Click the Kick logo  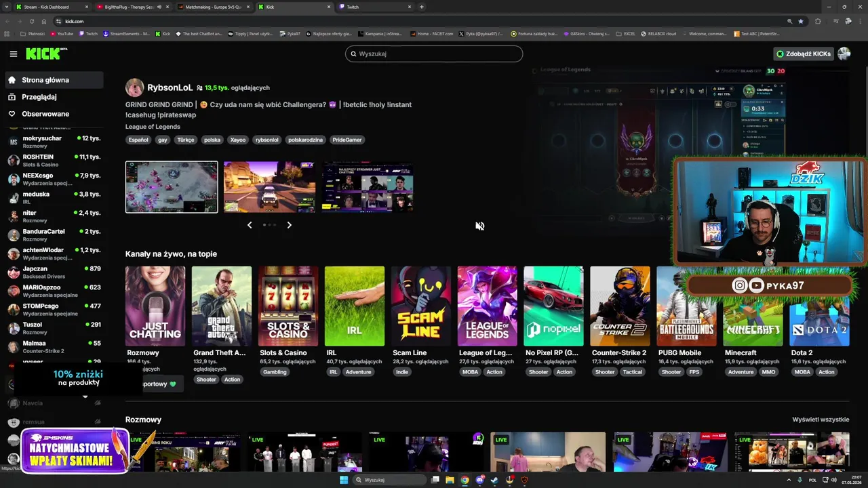click(47, 54)
